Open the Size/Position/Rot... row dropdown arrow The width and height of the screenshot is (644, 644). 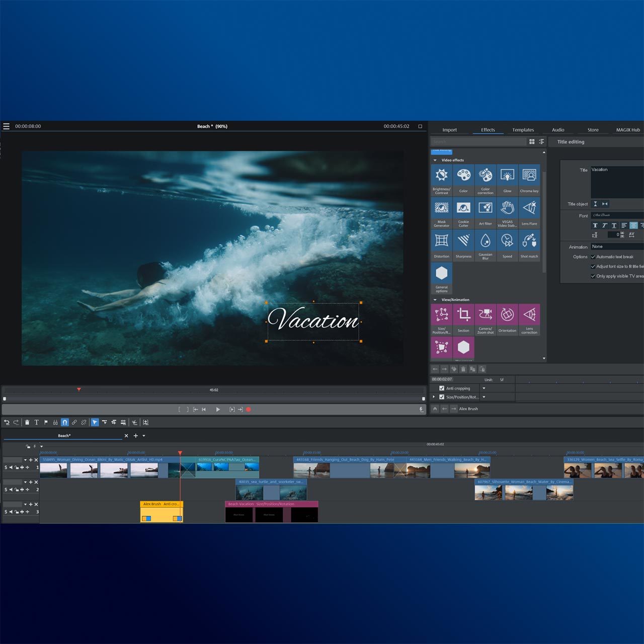(484, 397)
